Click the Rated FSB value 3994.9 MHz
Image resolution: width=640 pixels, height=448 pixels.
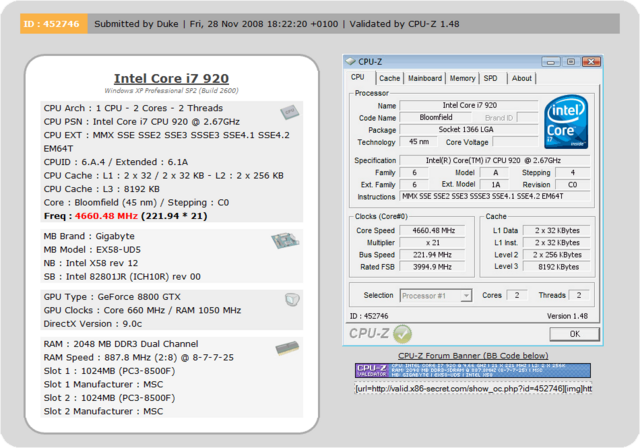click(433, 267)
